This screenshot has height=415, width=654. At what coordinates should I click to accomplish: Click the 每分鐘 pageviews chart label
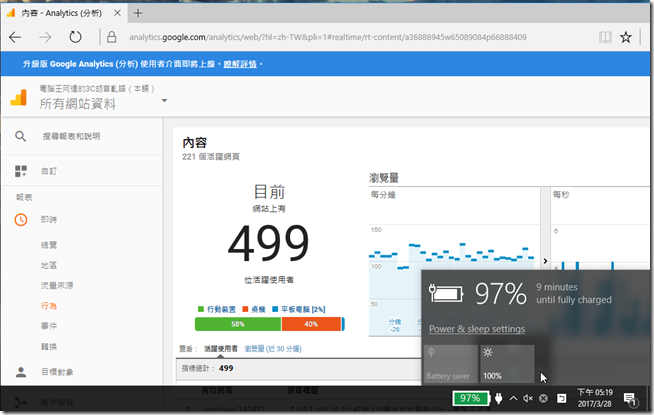tap(383, 194)
